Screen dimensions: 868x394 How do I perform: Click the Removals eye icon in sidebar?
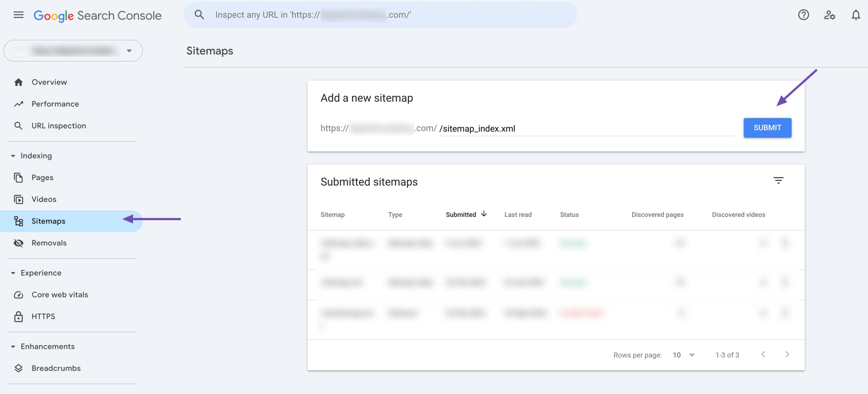19,243
